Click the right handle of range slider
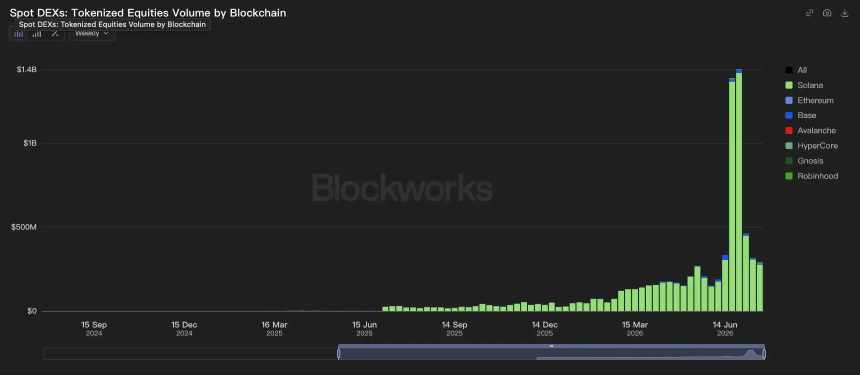860x375 pixels. pyautogui.click(x=764, y=354)
